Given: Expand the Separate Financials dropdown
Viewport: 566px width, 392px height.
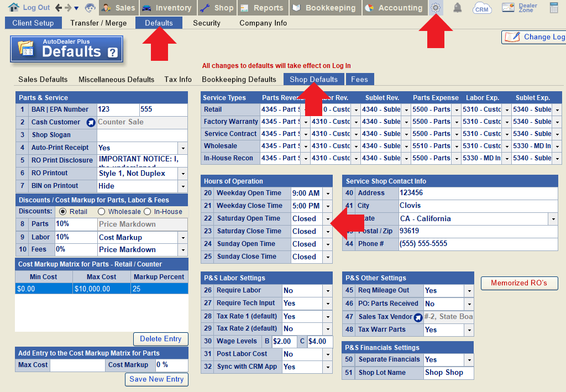Looking at the screenshot, I should [x=469, y=360].
